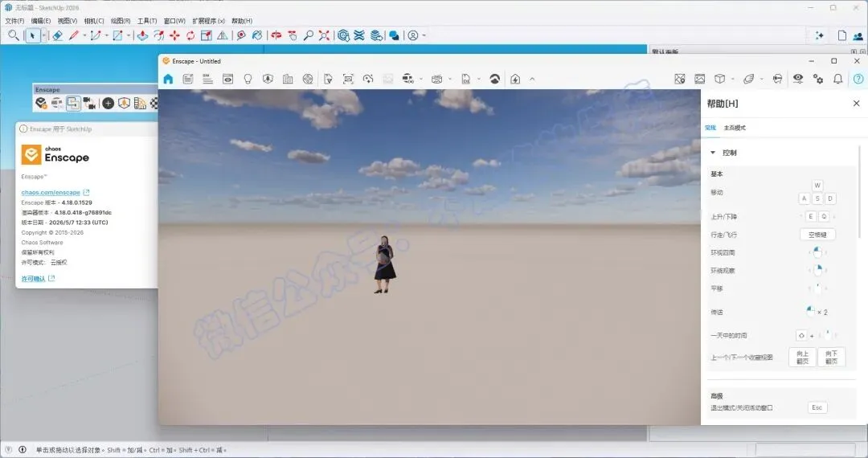Open the Enscape light bulb icon

pos(248,79)
